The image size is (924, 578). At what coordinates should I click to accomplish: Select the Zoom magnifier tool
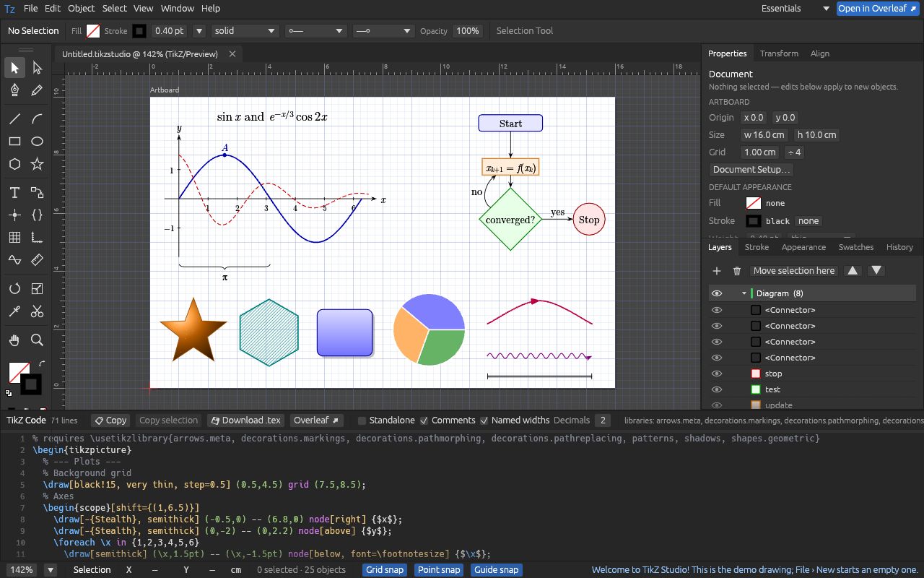[x=38, y=340]
